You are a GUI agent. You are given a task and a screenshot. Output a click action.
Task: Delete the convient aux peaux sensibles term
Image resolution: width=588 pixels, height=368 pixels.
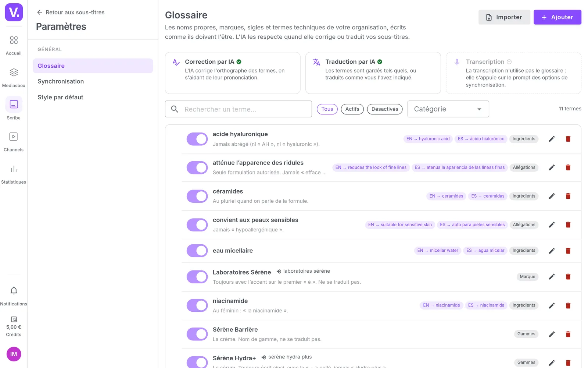point(568,225)
